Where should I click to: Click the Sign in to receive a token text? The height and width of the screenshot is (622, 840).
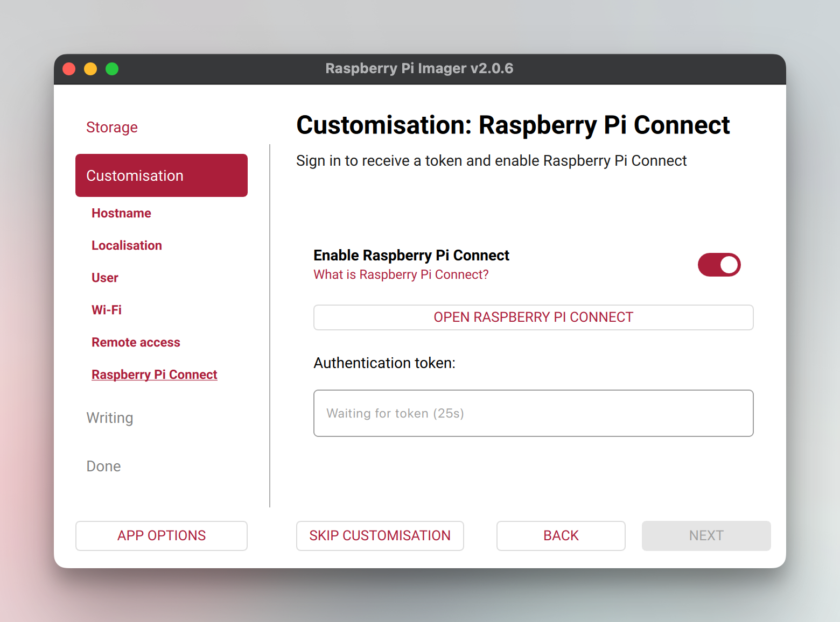(x=492, y=161)
